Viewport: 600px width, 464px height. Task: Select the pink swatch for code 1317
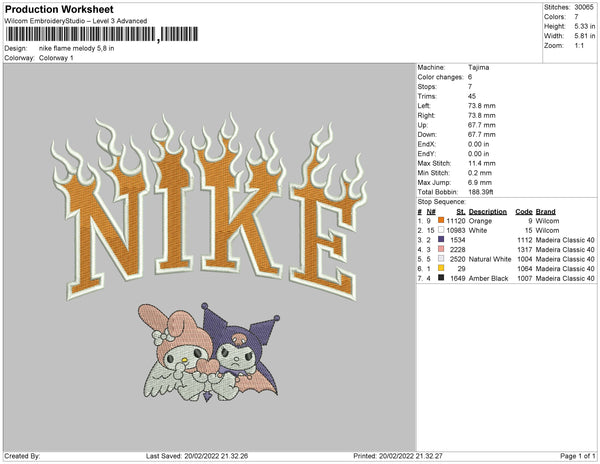point(441,249)
